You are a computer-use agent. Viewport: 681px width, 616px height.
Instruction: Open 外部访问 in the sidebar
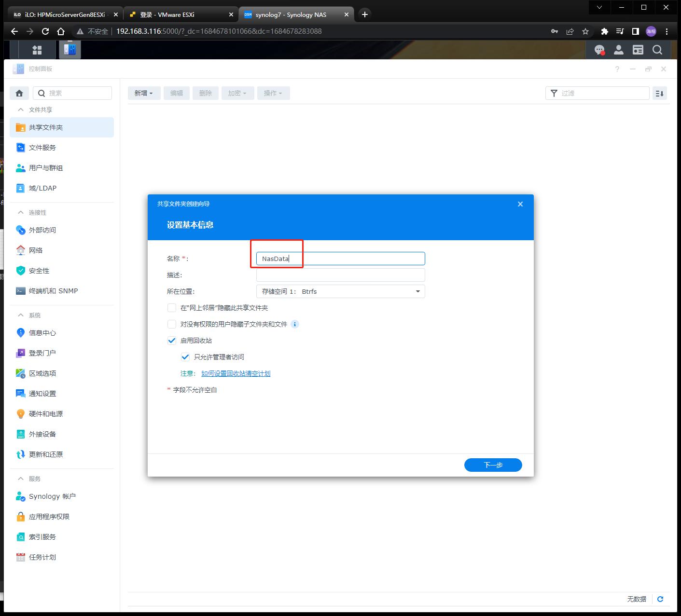click(62, 230)
